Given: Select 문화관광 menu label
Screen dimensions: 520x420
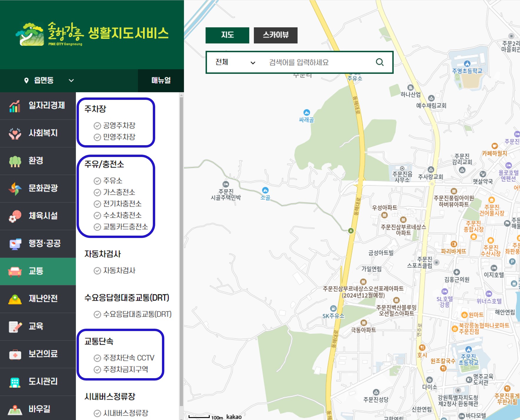Looking at the screenshot, I should point(43,188).
